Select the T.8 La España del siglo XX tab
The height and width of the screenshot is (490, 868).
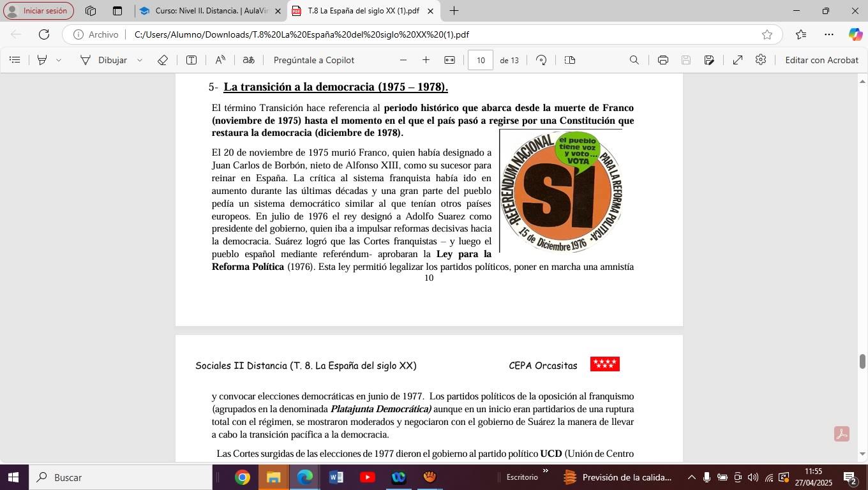363,11
